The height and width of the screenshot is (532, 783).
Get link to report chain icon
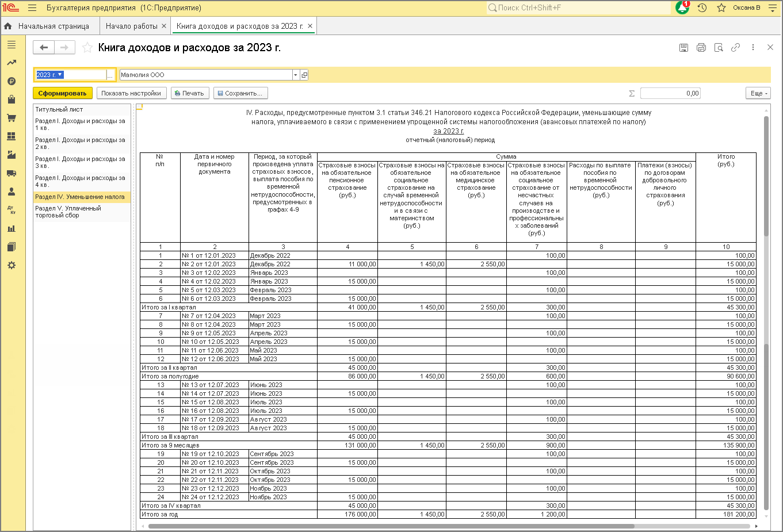pos(735,48)
